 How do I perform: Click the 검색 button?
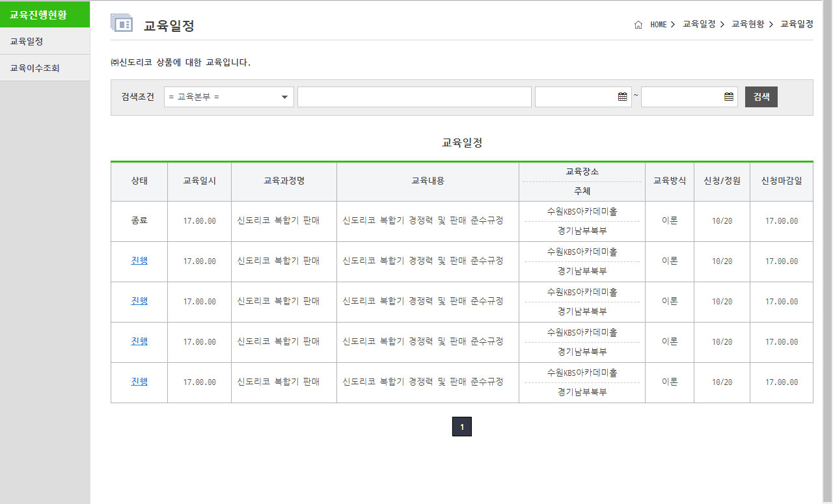point(761,97)
